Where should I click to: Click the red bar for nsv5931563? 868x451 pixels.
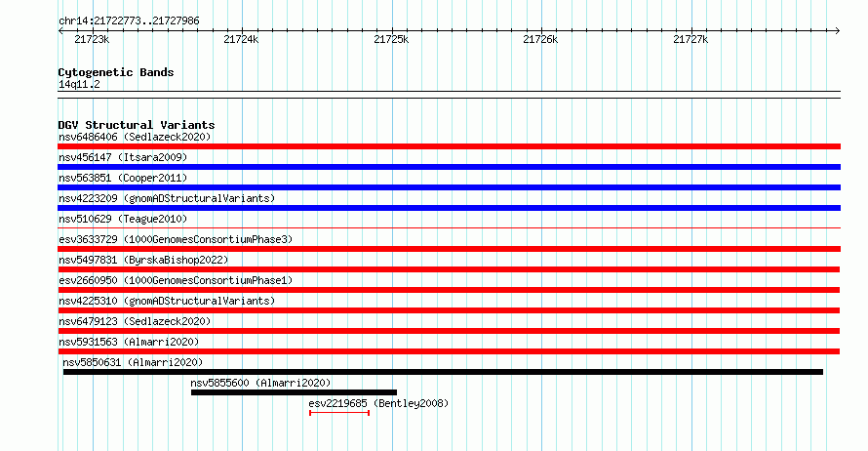[x=449, y=351]
